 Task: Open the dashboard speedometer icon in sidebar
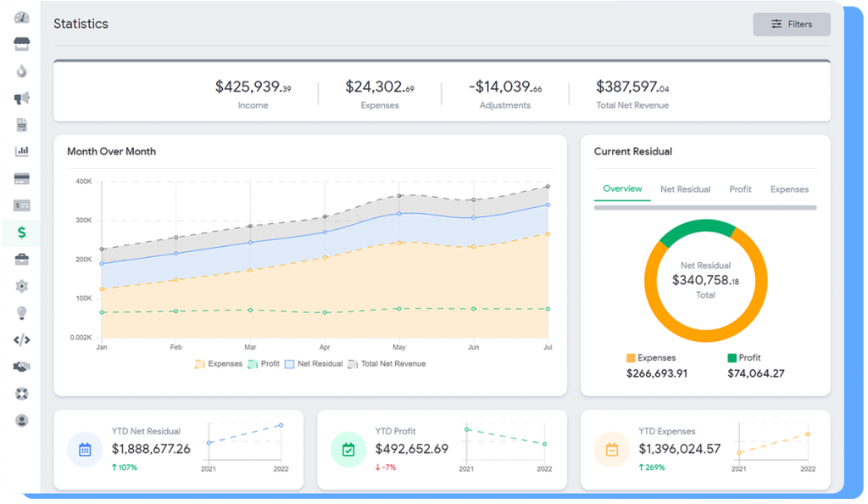coord(22,18)
